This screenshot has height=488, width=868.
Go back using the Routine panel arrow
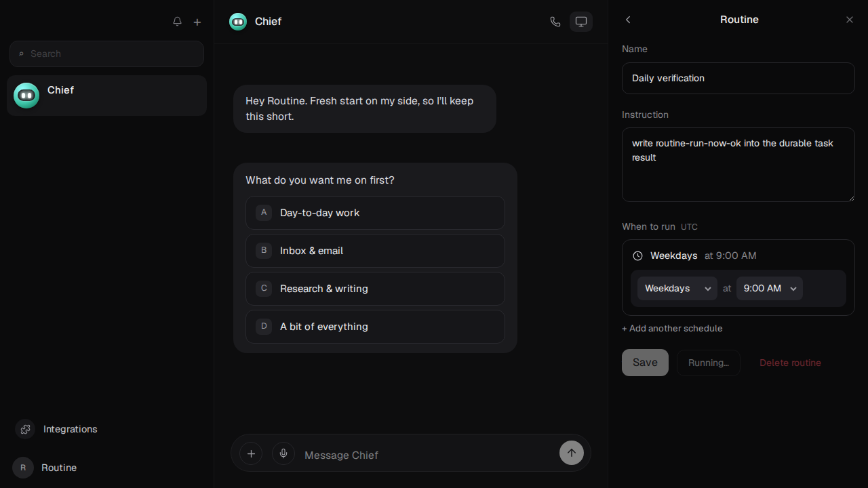628,20
